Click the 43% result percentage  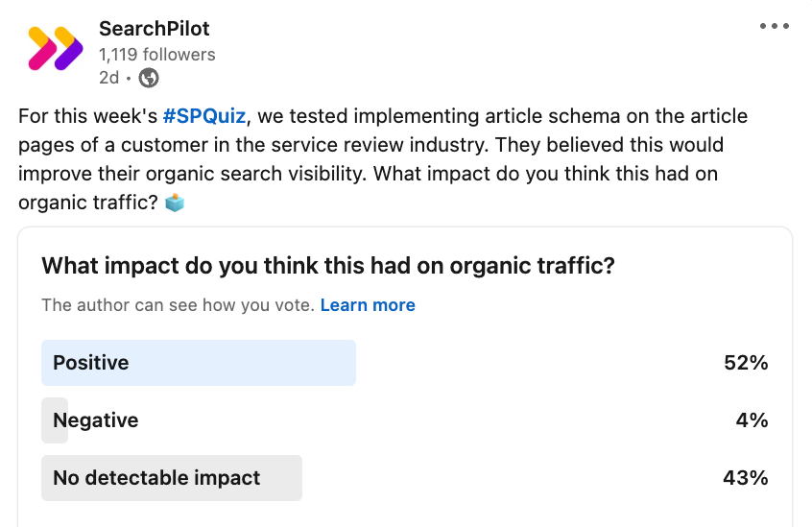tap(746, 478)
